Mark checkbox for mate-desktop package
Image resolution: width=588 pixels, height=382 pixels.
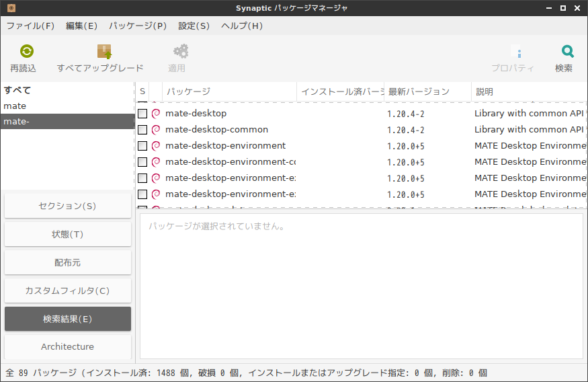(142, 114)
